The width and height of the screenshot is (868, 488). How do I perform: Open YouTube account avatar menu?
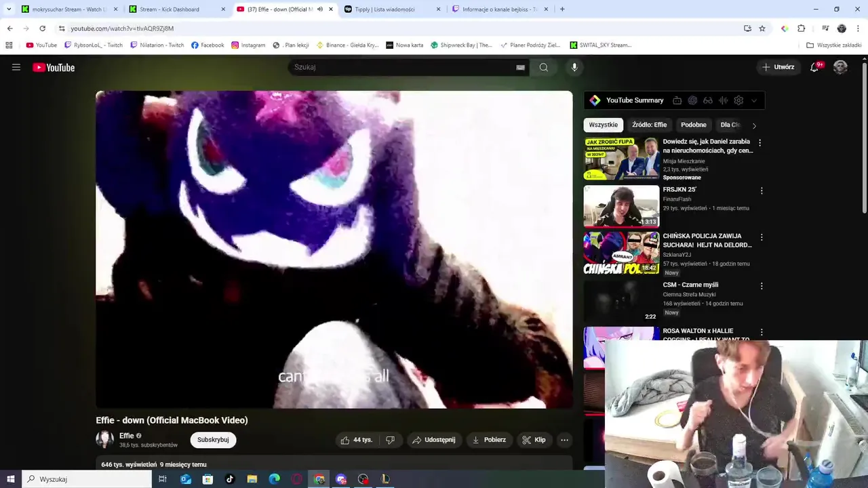[840, 67]
